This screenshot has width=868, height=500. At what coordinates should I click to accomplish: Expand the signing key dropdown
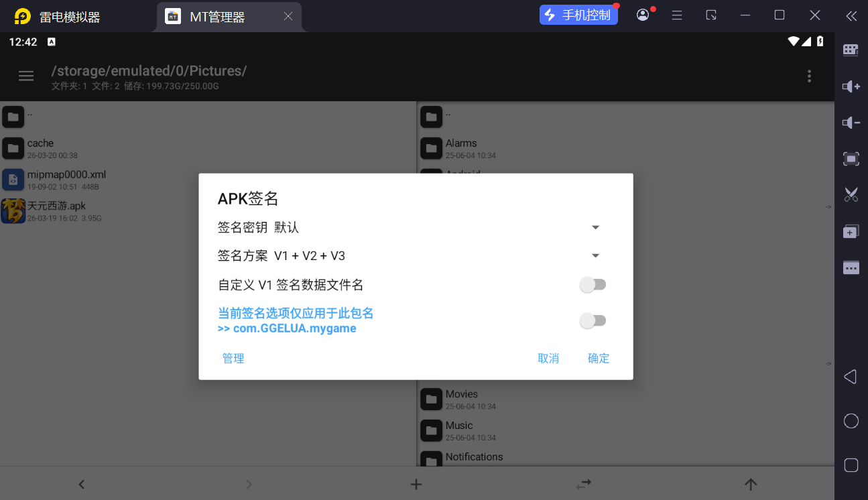(595, 228)
